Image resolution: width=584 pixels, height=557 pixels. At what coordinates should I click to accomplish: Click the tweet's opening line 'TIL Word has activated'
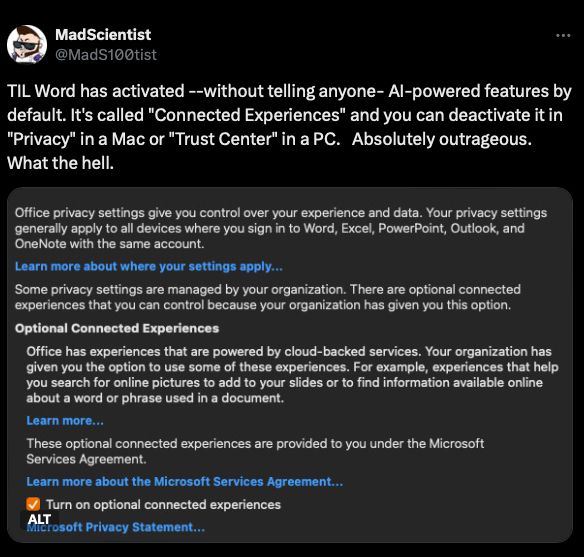(x=96, y=91)
